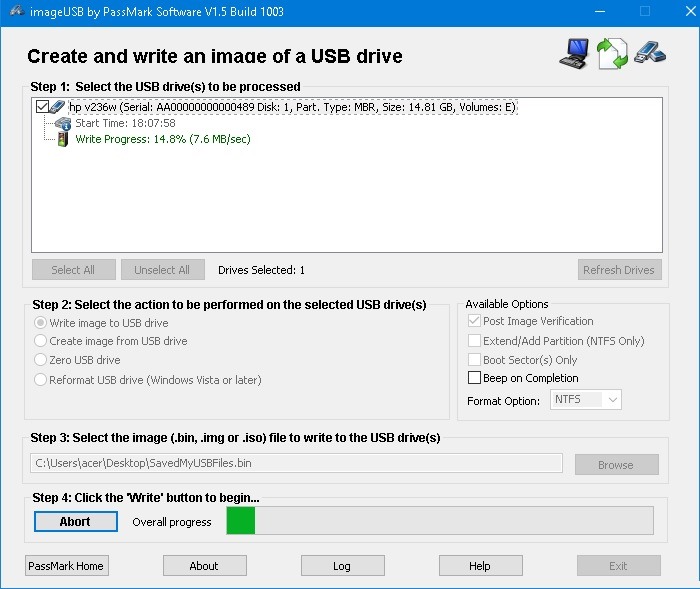
Task: Click Write Progress: 14.8% row
Action: [x=163, y=139]
